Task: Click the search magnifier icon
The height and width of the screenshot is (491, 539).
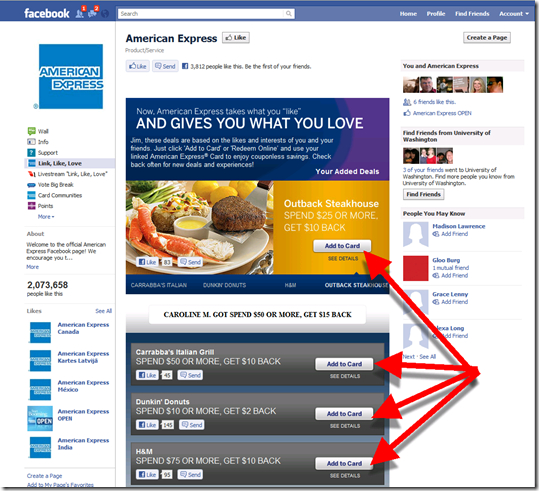Action: (288, 13)
